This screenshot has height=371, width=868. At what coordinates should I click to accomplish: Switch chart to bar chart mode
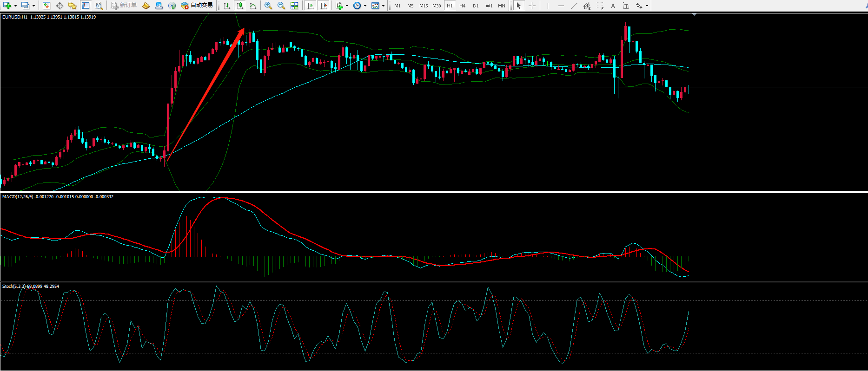pyautogui.click(x=227, y=6)
